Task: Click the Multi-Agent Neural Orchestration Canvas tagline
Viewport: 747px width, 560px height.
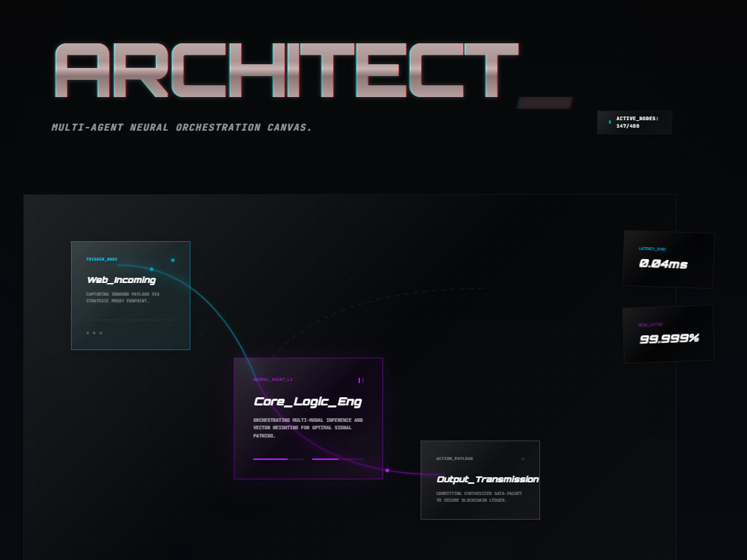Action: pos(182,127)
